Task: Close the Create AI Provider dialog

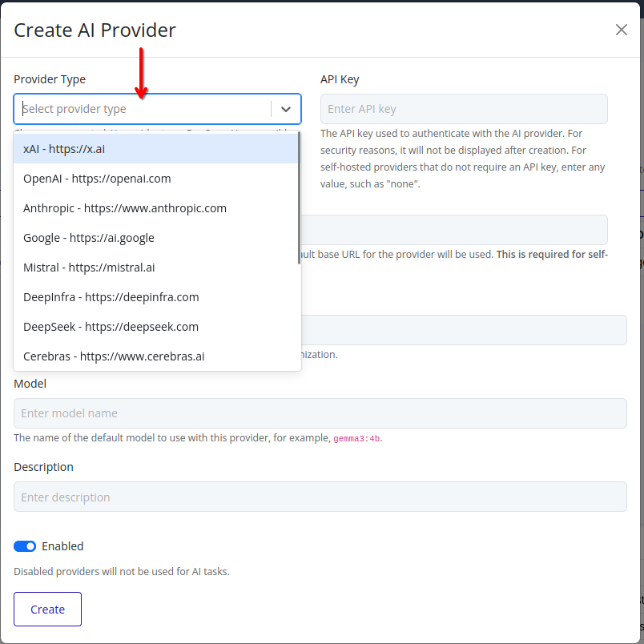Action: tap(621, 30)
